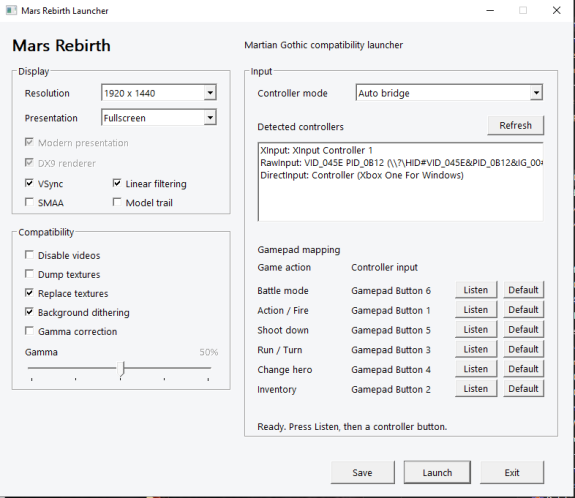Viewport: 575px width, 498px height.
Task: Expand the Controller mode dropdown
Action: pos(449,93)
